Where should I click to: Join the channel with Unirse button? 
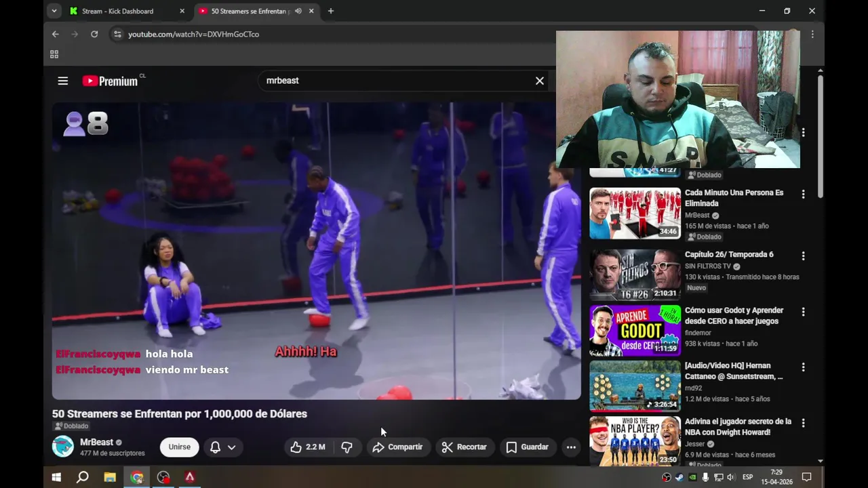pyautogui.click(x=180, y=447)
